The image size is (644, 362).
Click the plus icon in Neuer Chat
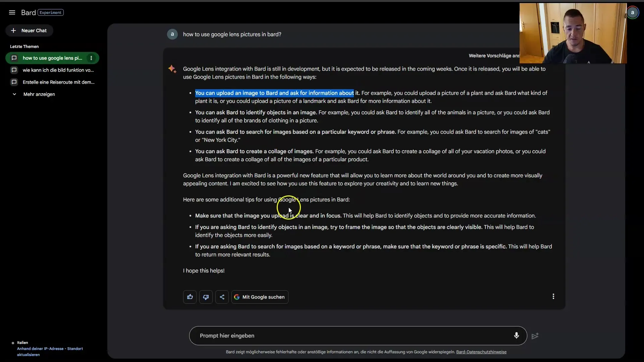(x=13, y=31)
